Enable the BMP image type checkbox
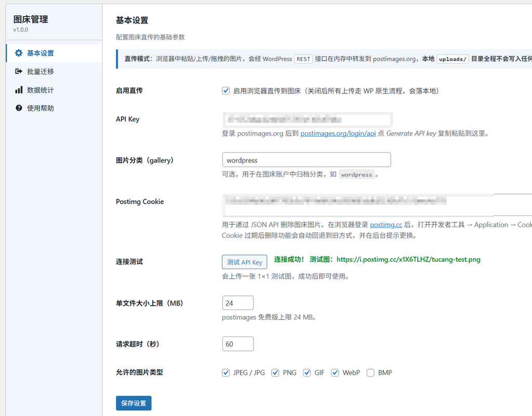This screenshot has height=416, width=532. [370, 372]
